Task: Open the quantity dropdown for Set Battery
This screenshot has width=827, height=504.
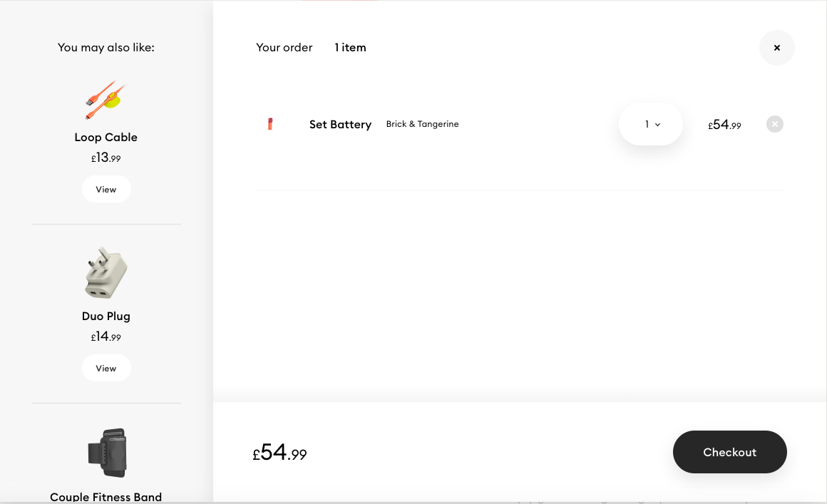Action: 650,124
